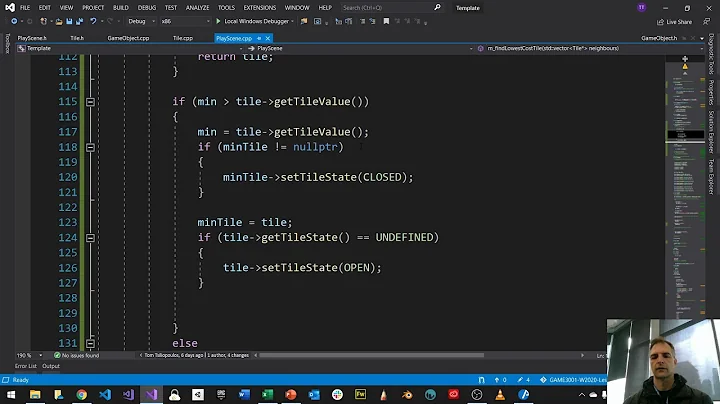Open Visual Studio Code from taskbar
This screenshot has width=720, height=404.
coord(105,394)
